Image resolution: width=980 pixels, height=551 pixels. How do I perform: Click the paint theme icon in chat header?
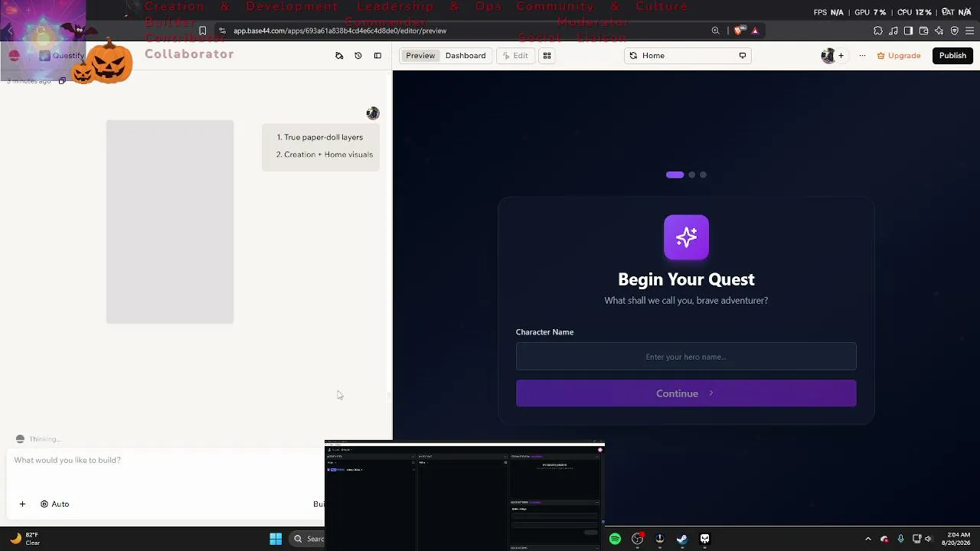coord(339,56)
